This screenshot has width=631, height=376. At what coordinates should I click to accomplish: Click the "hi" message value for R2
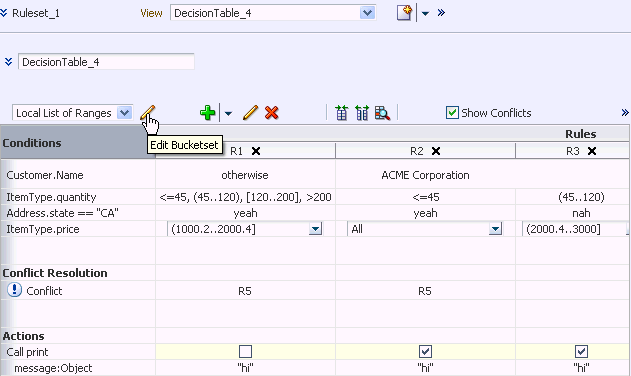[x=425, y=368]
